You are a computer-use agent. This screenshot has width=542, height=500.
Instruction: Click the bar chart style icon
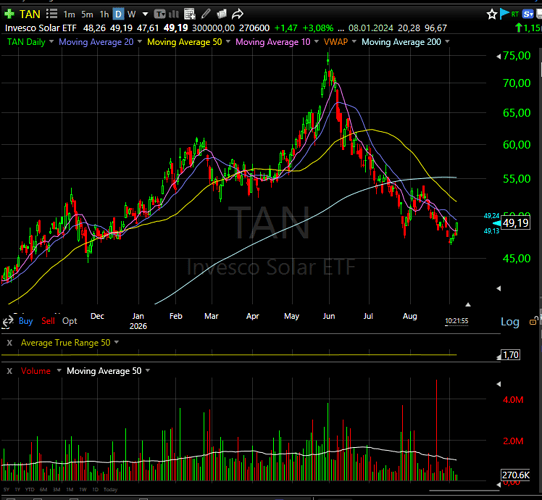point(174,14)
